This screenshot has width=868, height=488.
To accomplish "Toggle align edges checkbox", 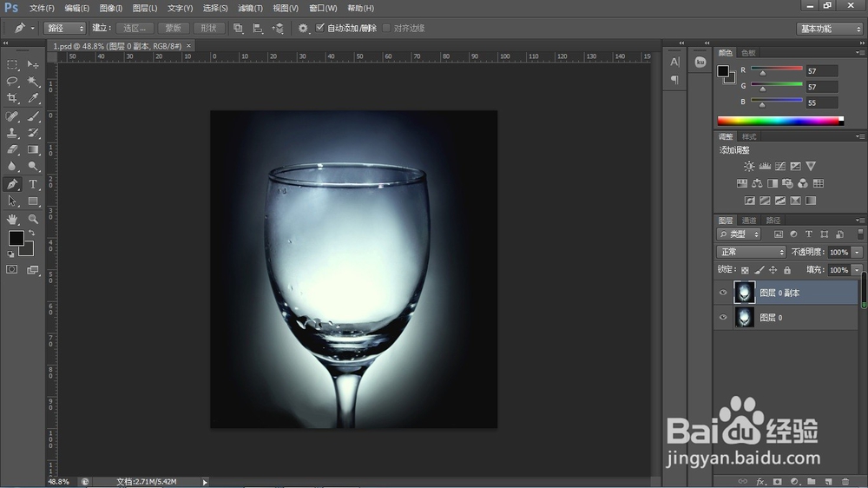I will (x=387, y=28).
